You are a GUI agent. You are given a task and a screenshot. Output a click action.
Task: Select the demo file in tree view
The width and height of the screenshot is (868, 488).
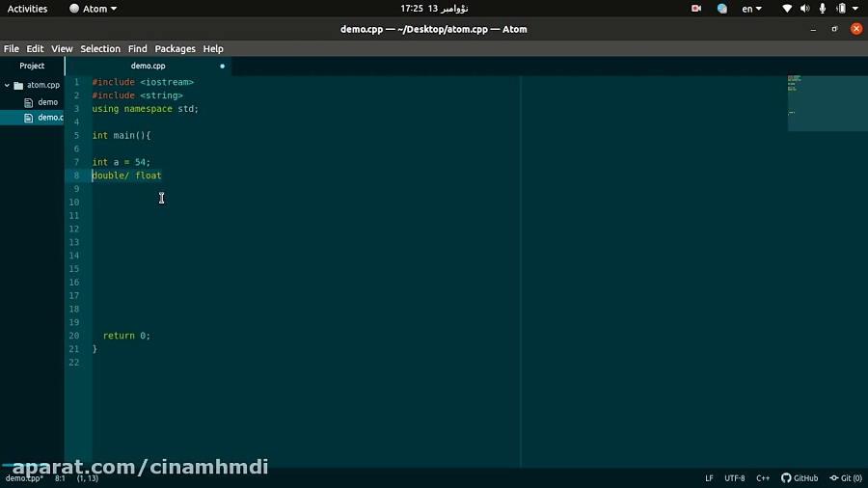click(47, 101)
